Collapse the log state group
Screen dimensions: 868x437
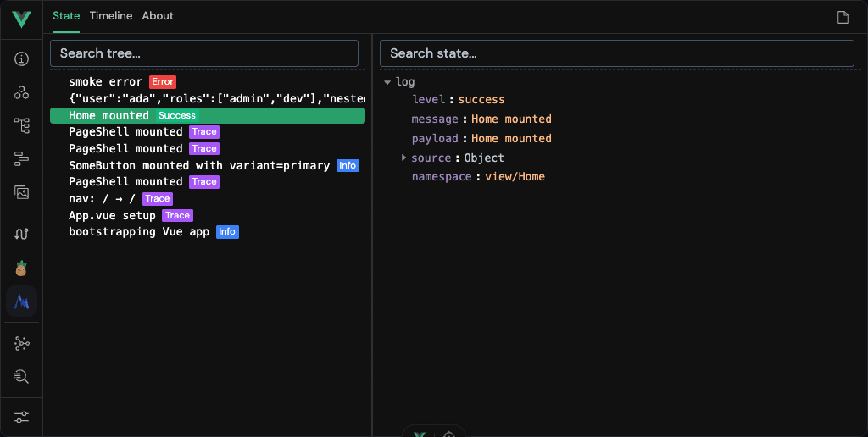point(387,82)
